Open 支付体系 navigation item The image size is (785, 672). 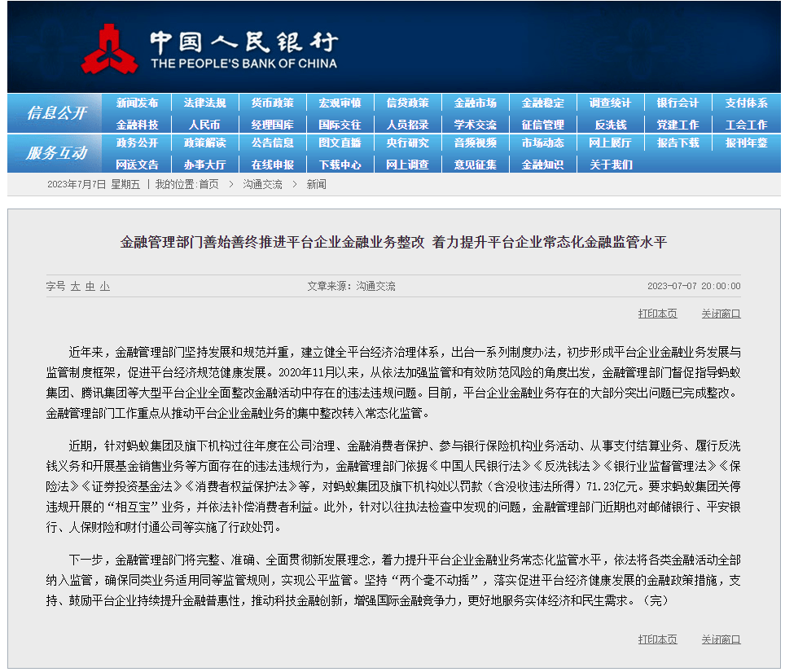point(746,103)
